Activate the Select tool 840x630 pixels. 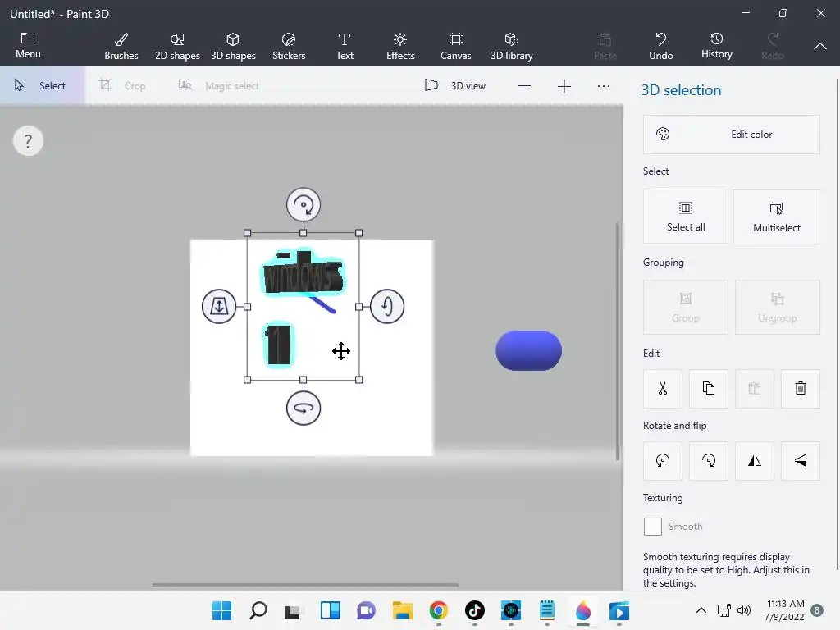click(41, 85)
